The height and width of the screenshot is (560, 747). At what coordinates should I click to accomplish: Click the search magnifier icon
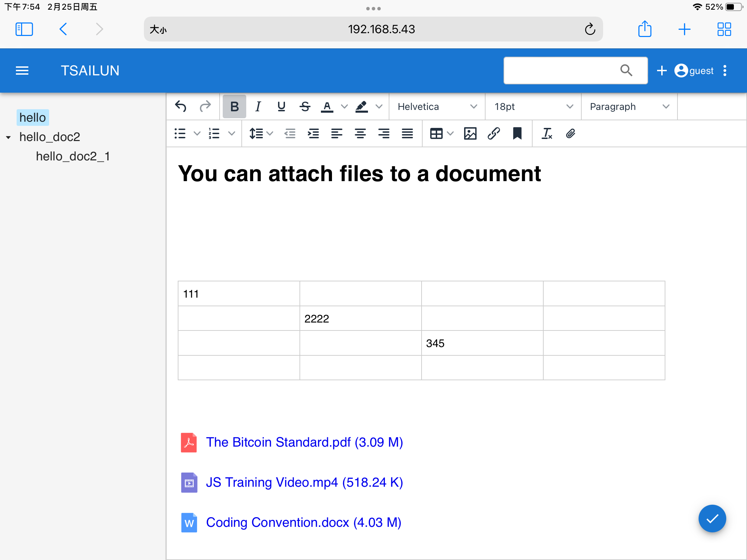626,71
